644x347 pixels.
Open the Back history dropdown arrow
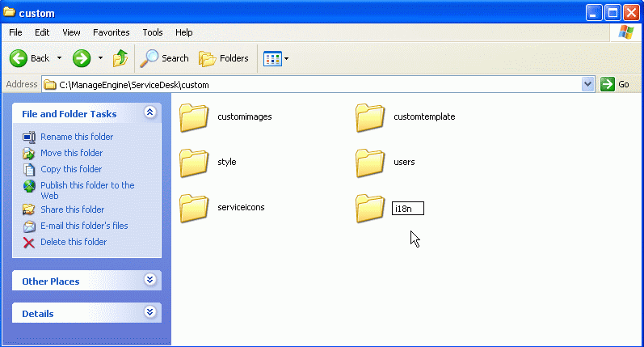(59, 58)
